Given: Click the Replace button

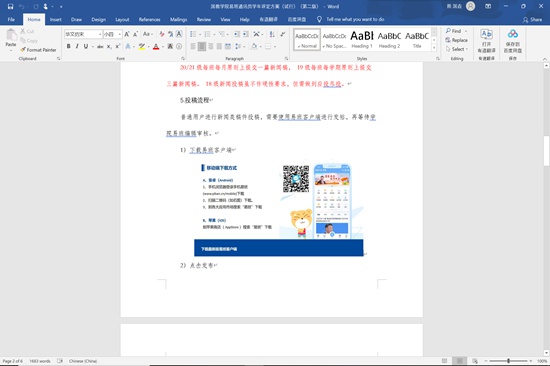Looking at the screenshot, I should click(457, 40).
